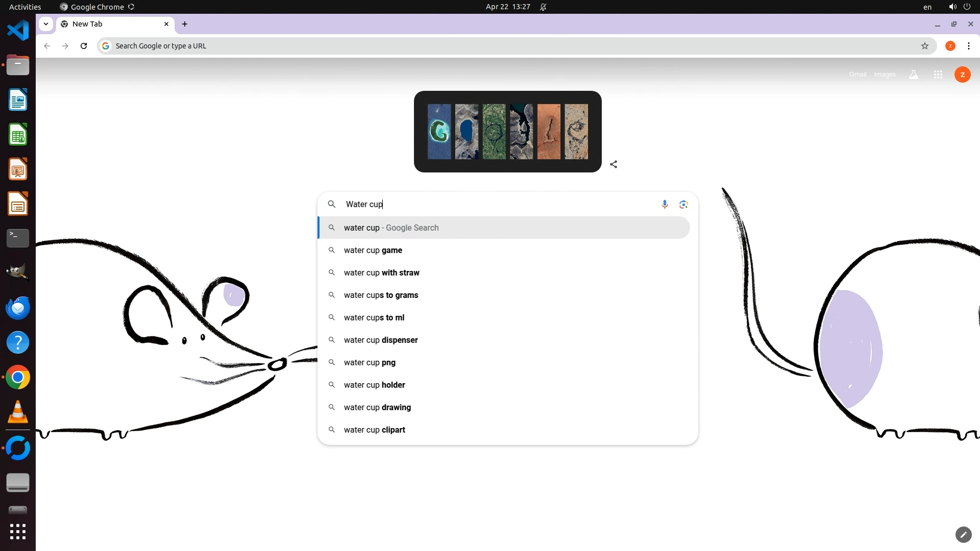Screen dimensions: 980x551
Task: Click the voice search microphone icon
Action: (664, 204)
